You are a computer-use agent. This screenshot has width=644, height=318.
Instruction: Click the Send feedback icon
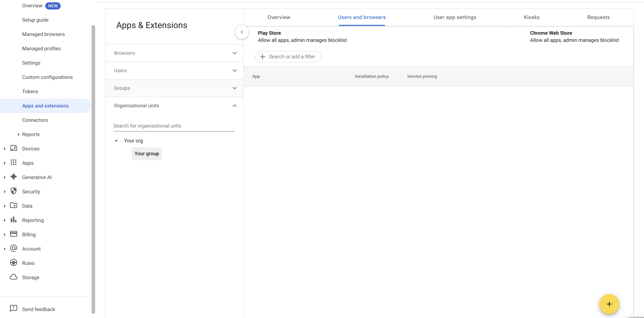(x=13, y=309)
